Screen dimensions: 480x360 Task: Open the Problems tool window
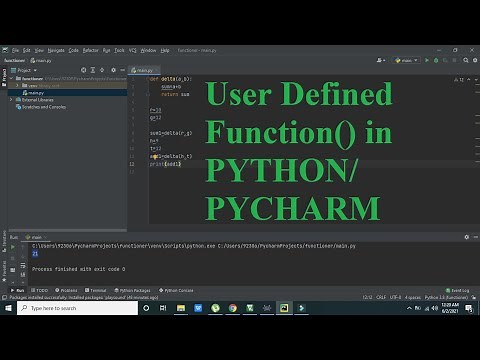(x=66, y=290)
